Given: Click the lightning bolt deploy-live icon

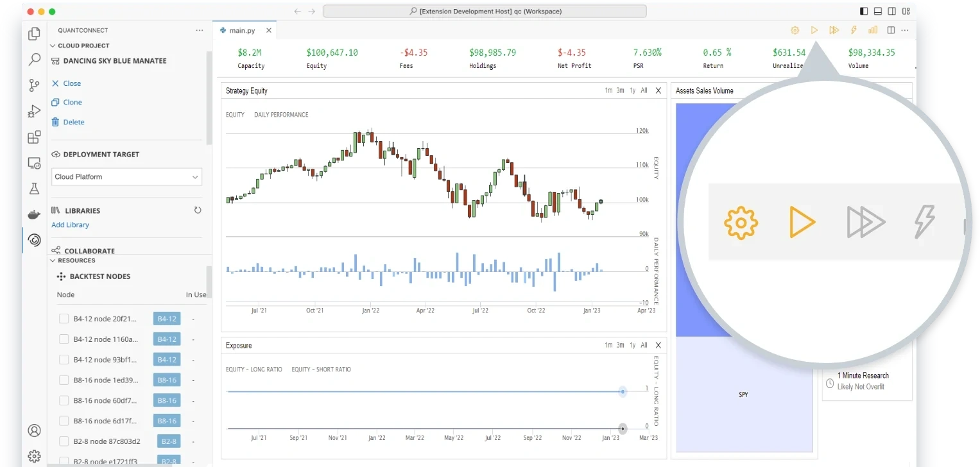Looking at the screenshot, I should 854,30.
